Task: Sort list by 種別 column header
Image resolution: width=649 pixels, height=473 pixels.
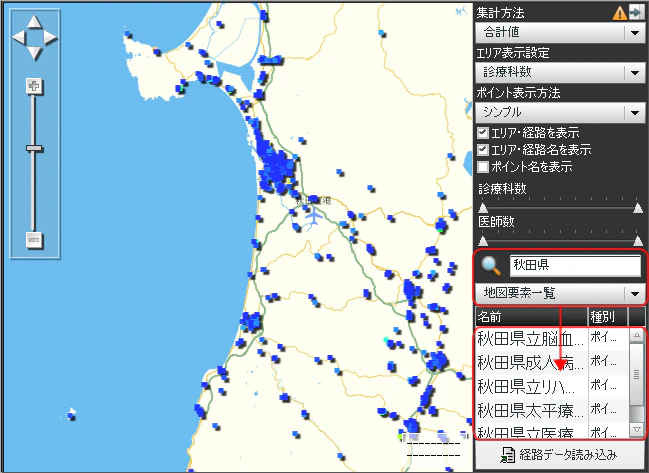Action: pos(608,317)
